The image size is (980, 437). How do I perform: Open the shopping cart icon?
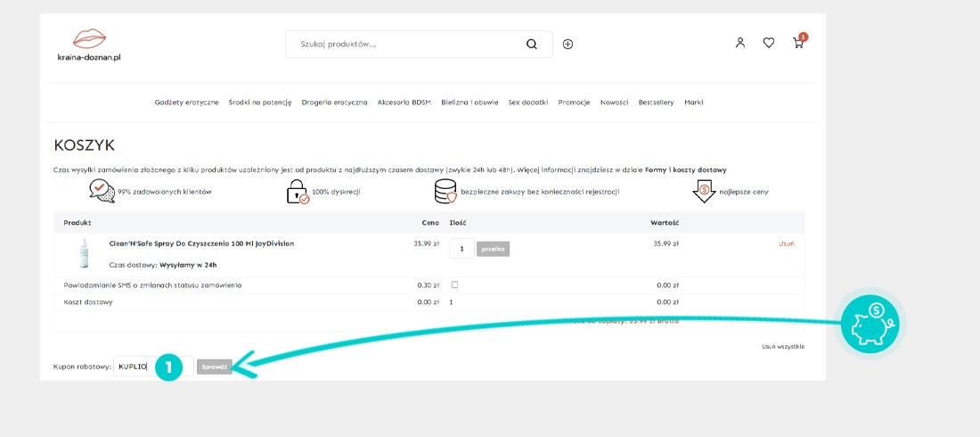click(798, 43)
